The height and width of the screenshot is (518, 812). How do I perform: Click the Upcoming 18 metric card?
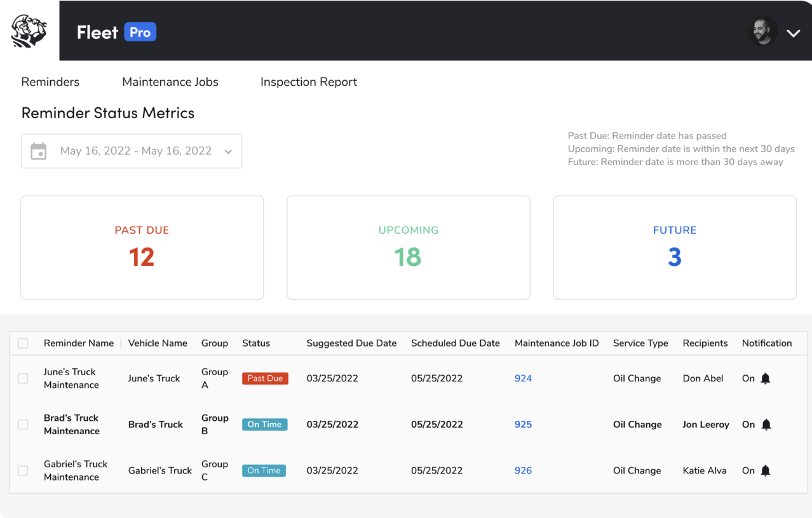pyautogui.click(x=409, y=248)
